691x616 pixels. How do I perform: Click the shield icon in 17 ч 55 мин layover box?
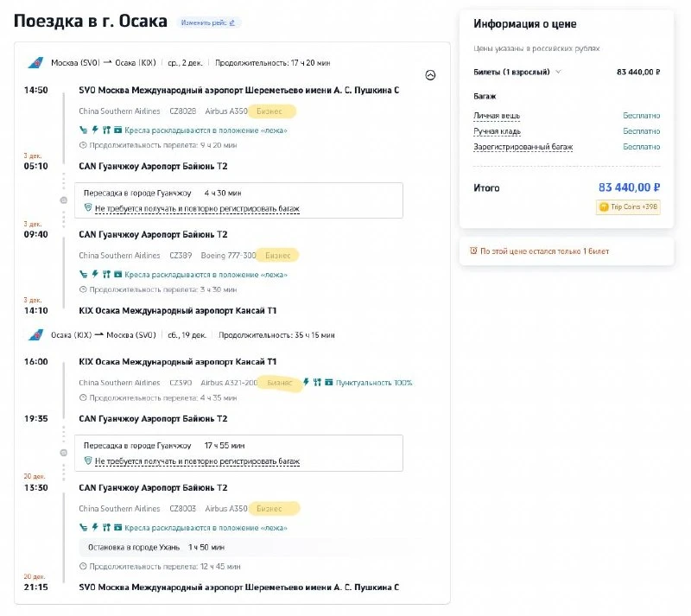[88, 460]
